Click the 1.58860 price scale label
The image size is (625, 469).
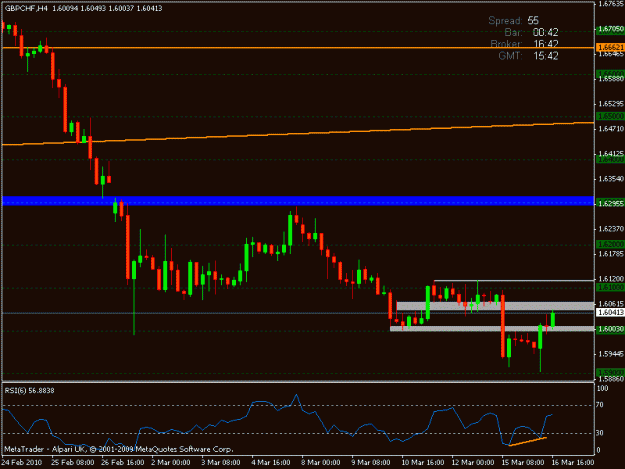point(611,379)
